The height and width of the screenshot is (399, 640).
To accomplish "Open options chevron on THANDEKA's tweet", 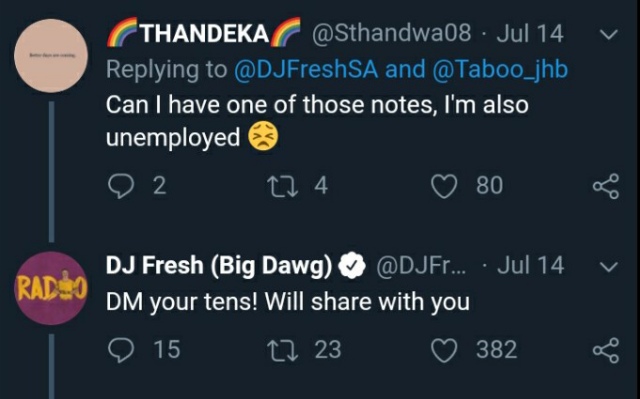I will pyautogui.click(x=609, y=35).
